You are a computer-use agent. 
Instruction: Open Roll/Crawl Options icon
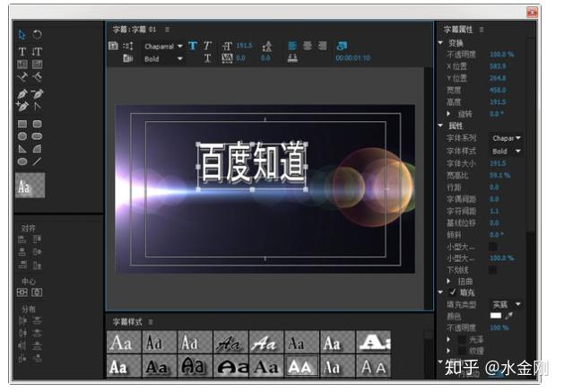pos(128,46)
